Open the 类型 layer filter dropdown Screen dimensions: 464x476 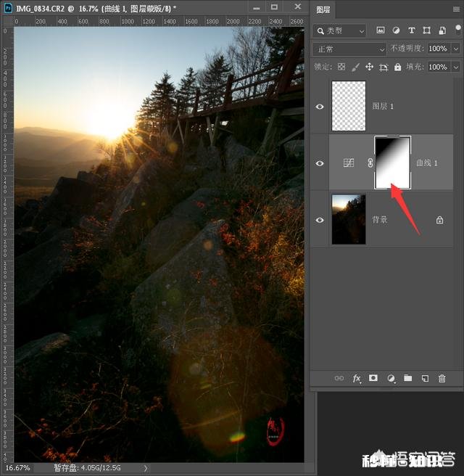340,30
